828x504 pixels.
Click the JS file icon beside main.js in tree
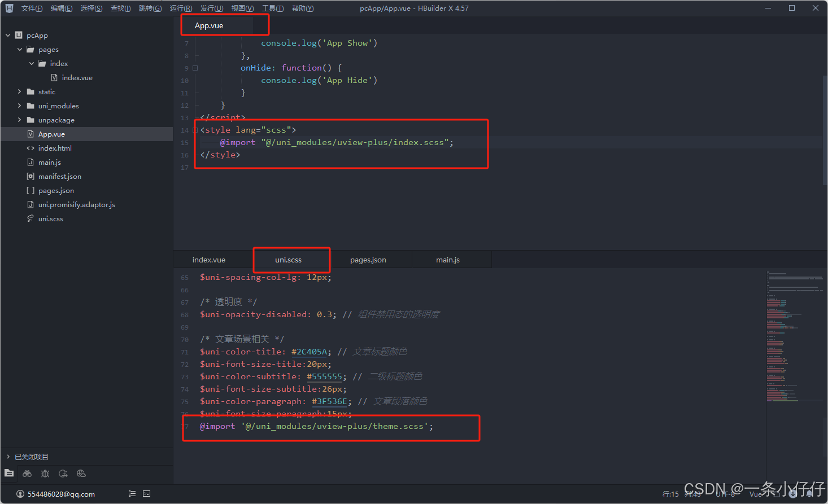(30, 162)
